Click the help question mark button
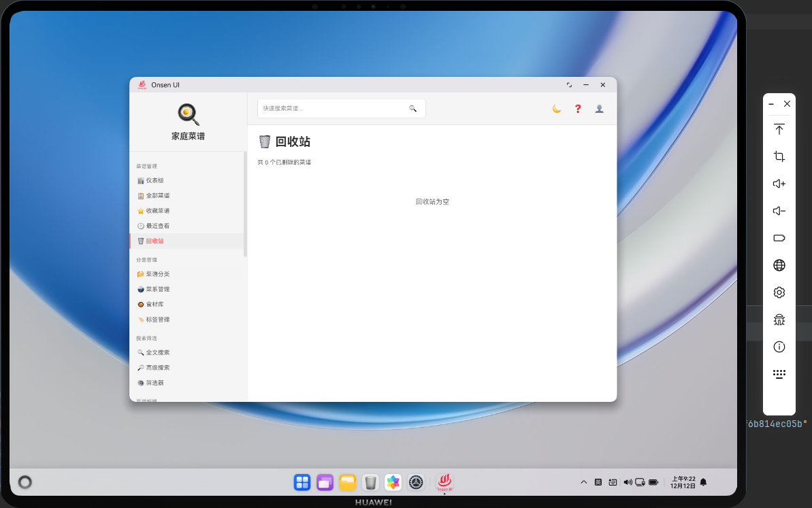The height and width of the screenshot is (508, 812). pos(577,109)
